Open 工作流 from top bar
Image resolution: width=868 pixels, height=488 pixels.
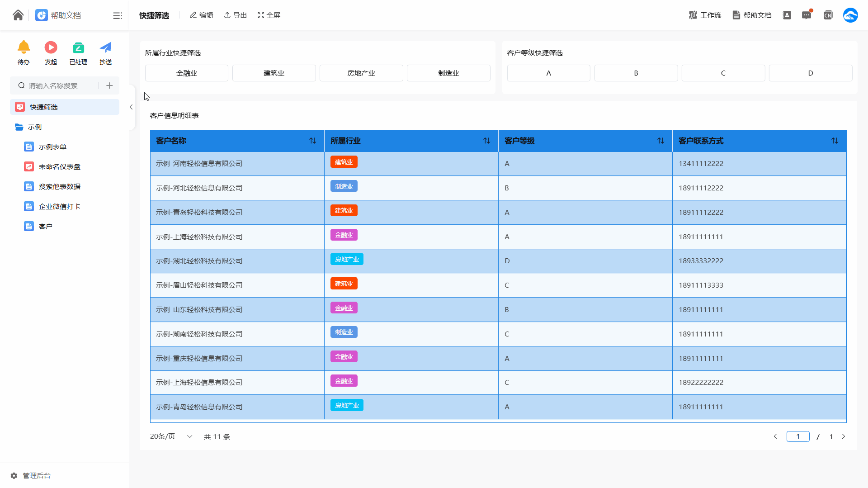[x=705, y=15]
